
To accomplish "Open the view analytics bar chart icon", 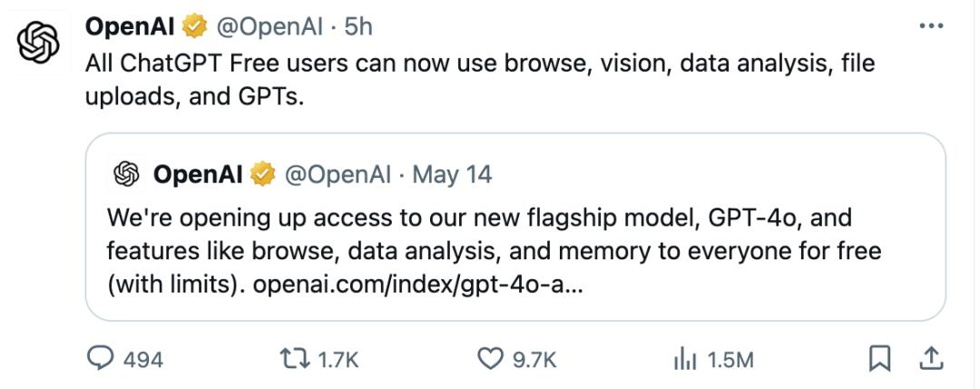I will [x=684, y=359].
